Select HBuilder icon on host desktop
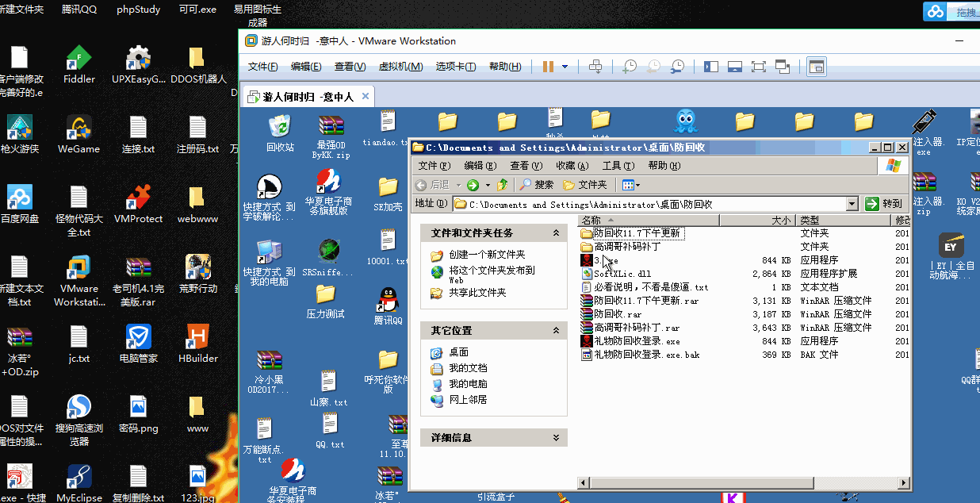The image size is (980, 503). coord(198,344)
